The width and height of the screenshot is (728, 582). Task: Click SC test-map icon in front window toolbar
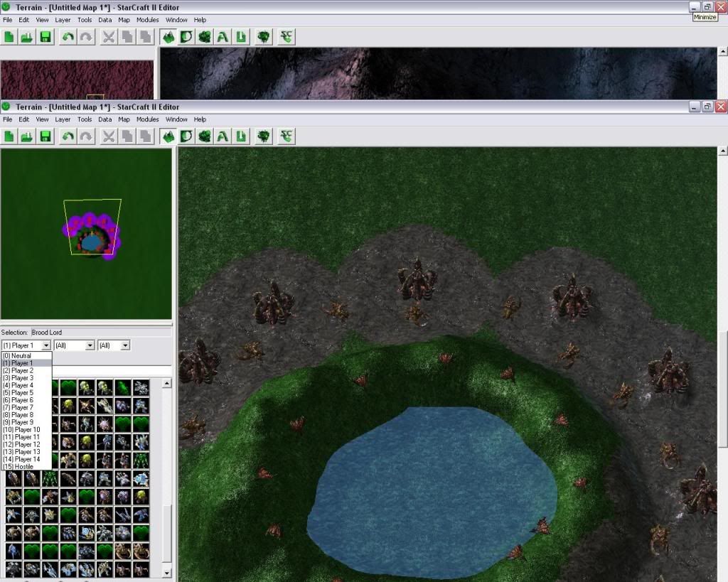click(x=287, y=136)
